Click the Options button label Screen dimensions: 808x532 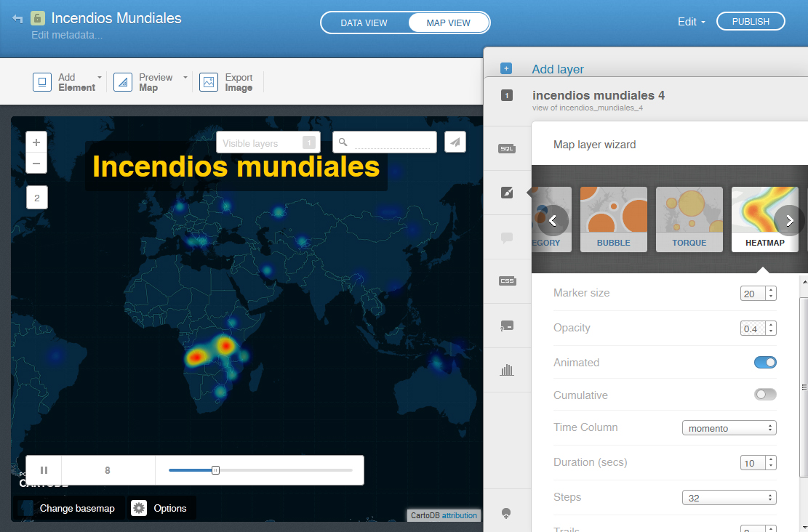(170, 508)
